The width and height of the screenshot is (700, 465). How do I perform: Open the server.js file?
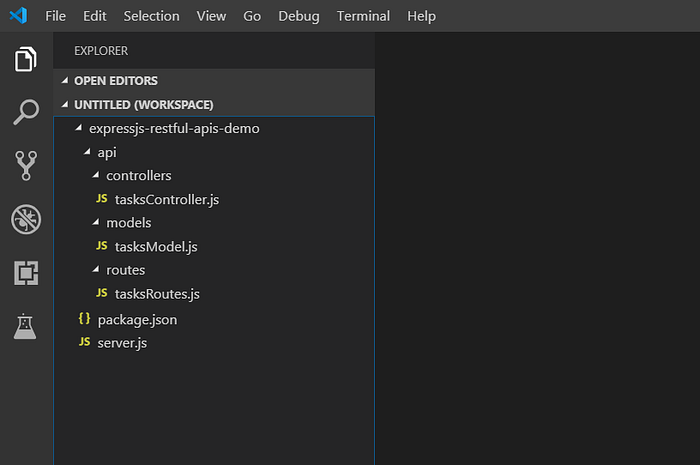[122, 343]
